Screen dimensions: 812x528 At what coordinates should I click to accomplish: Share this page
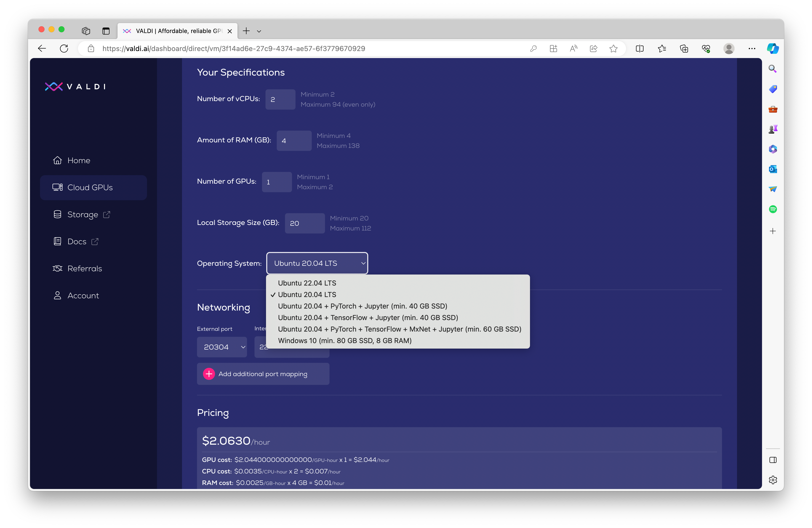pos(594,49)
